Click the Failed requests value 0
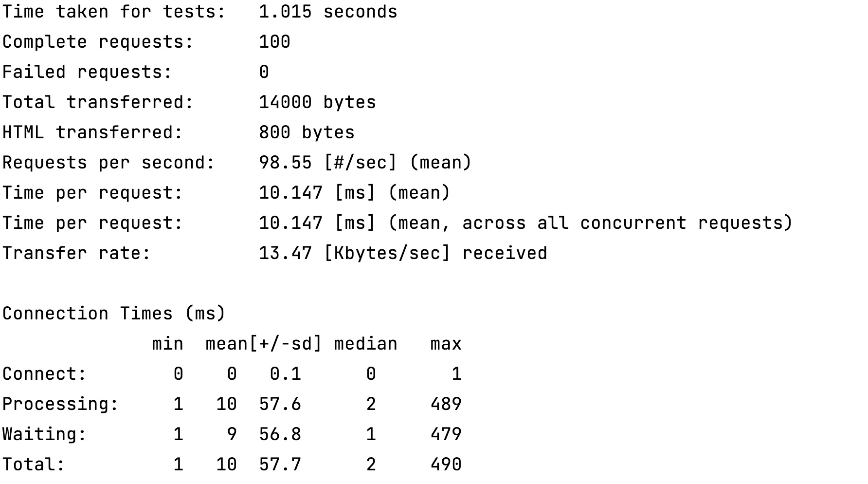This screenshot has height=484, width=868. [x=264, y=72]
